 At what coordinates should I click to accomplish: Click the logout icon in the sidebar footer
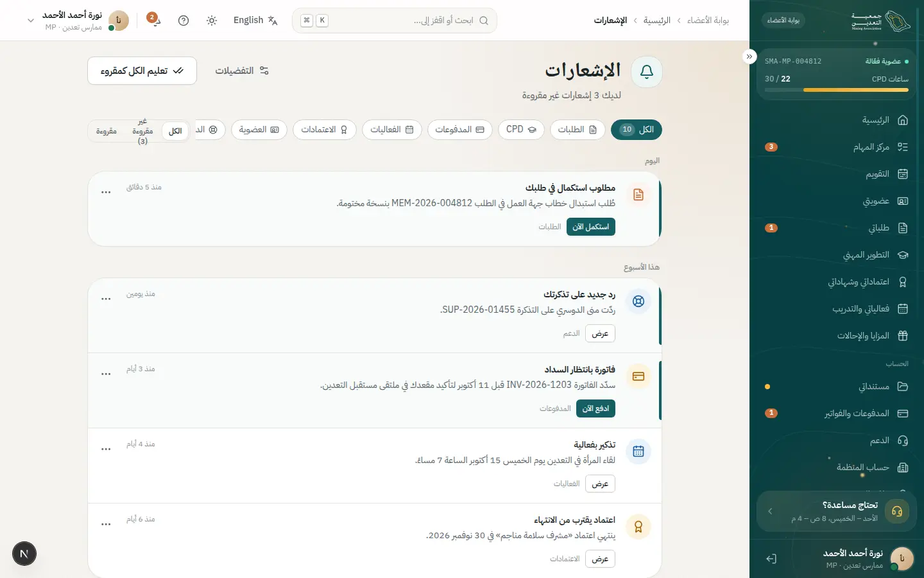[771, 559]
